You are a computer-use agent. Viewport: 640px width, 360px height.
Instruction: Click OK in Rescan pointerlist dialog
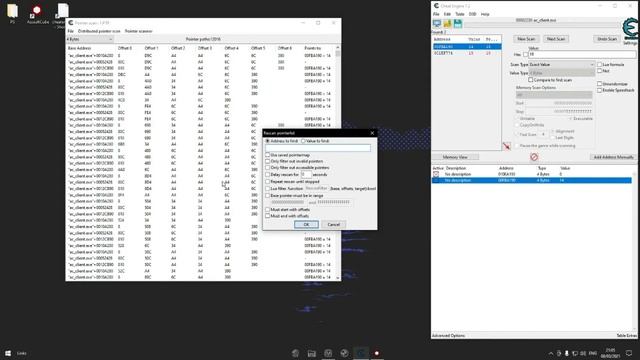click(x=306, y=224)
